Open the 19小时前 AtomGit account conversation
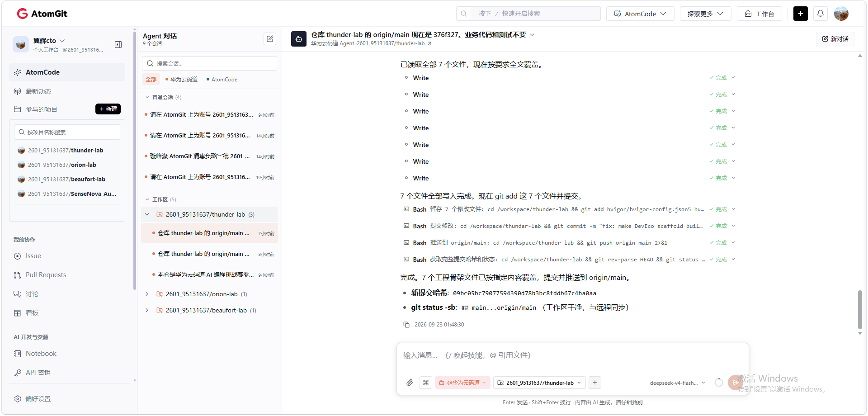Image resolution: width=868 pixels, height=416 pixels. point(209,177)
